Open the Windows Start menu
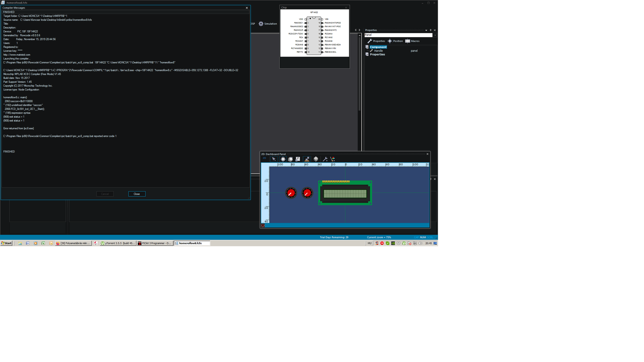 [6, 243]
